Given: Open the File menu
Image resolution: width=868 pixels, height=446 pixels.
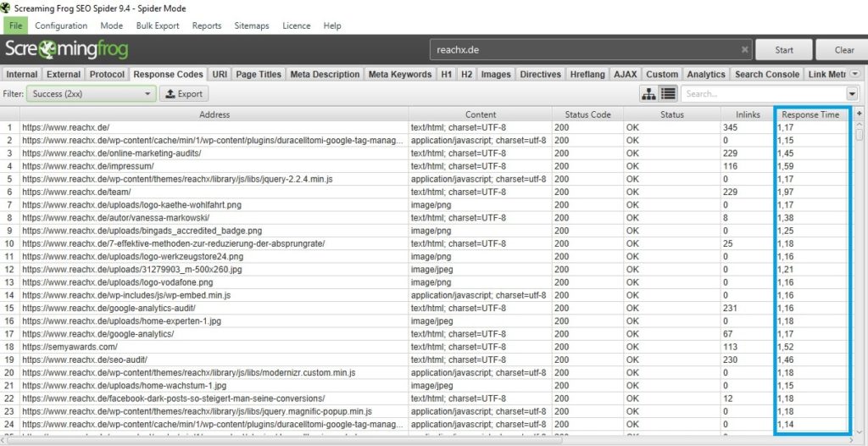Looking at the screenshot, I should pos(15,25).
